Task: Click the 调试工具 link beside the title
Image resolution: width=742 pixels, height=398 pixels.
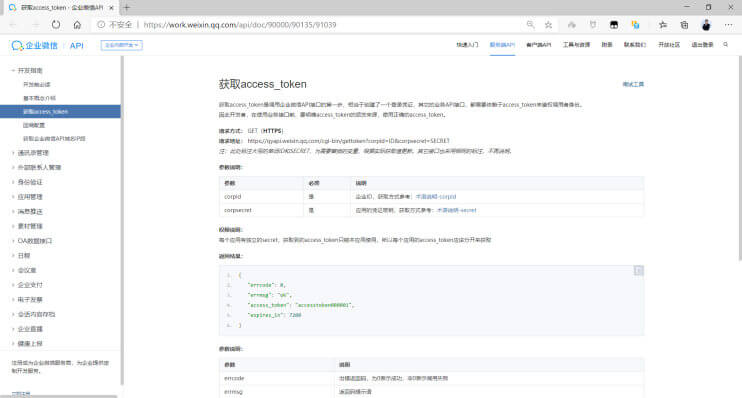Action: (633, 84)
